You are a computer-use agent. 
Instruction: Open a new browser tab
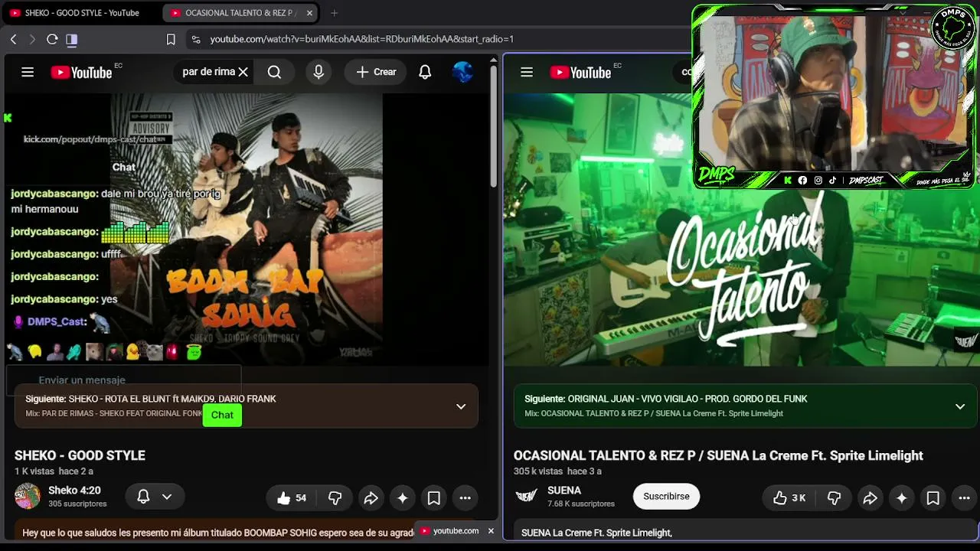(334, 13)
